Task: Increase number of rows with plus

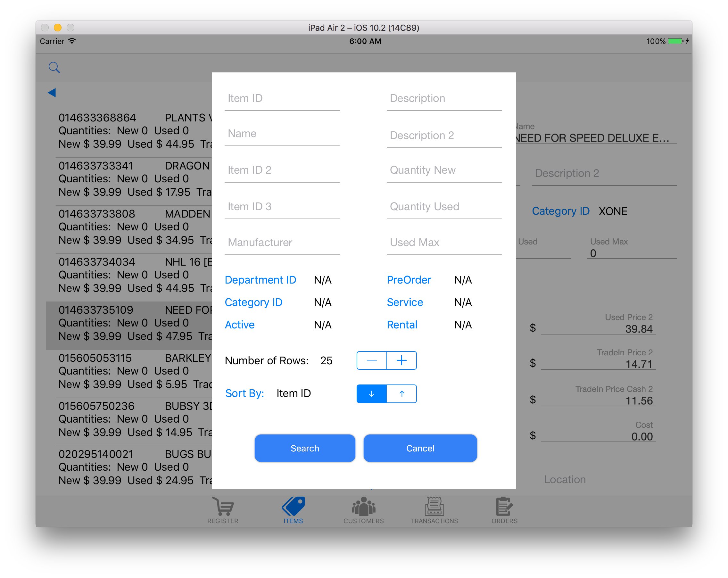Action: [x=401, y=360]
